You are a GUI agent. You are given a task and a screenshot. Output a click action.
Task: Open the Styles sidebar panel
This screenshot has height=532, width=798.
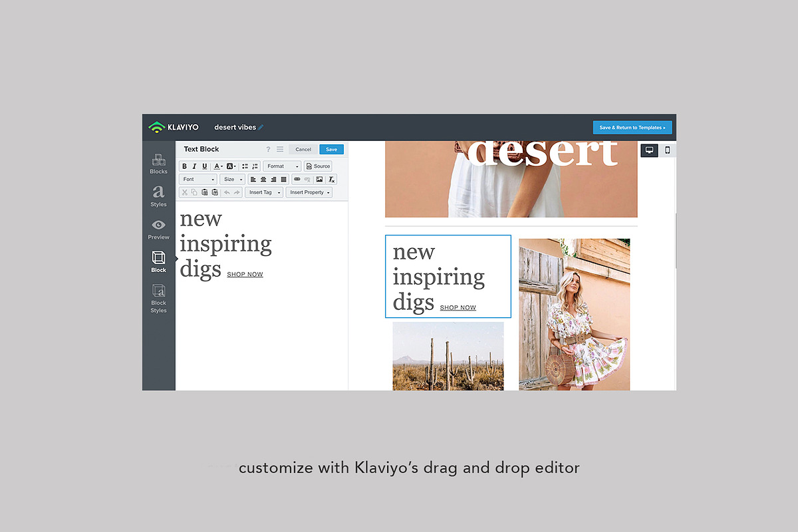pyautogui.click(x=158, y=196)
